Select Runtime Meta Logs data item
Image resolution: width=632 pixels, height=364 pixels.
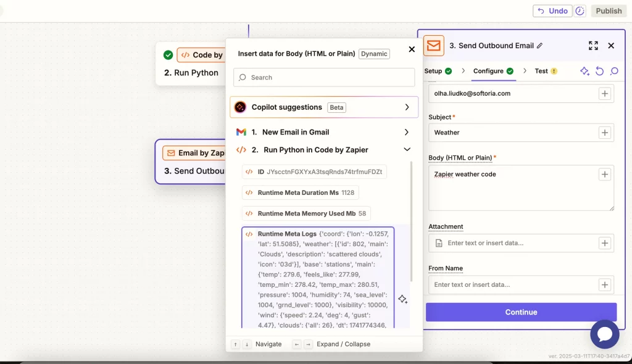click(x=318, y=278)
